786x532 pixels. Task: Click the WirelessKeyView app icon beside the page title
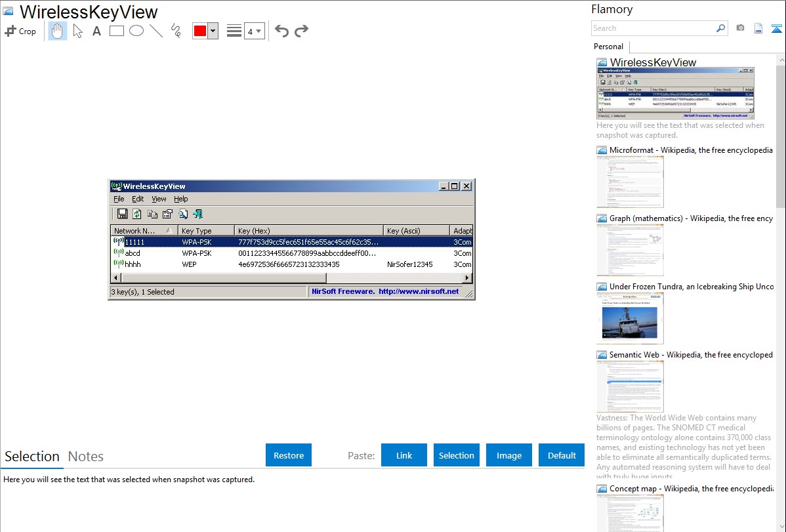tap(9, 12)
